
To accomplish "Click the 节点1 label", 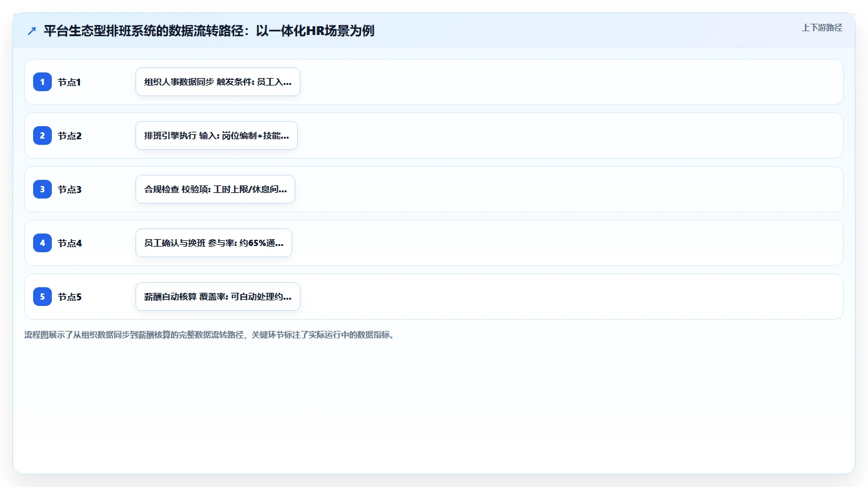I will (69, 82).
